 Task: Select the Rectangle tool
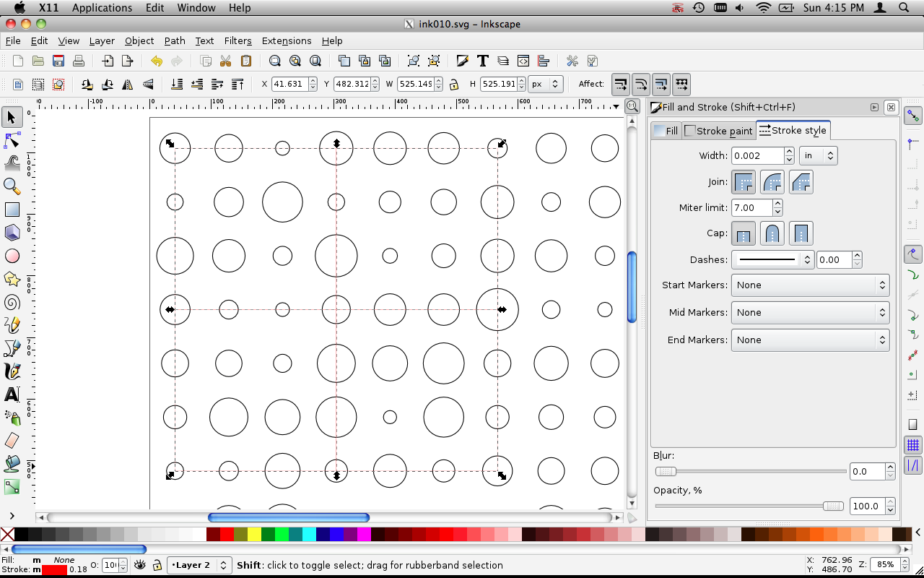(x=12, y=210)
